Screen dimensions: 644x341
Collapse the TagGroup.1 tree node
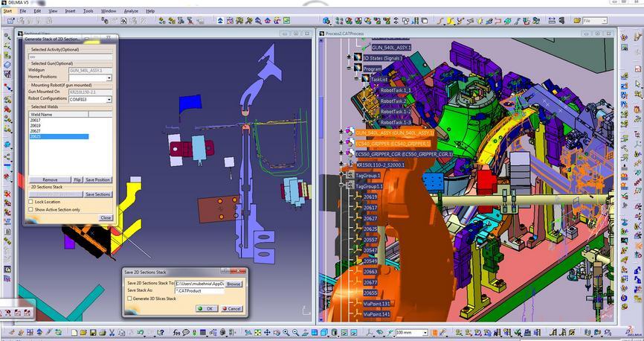341,175
